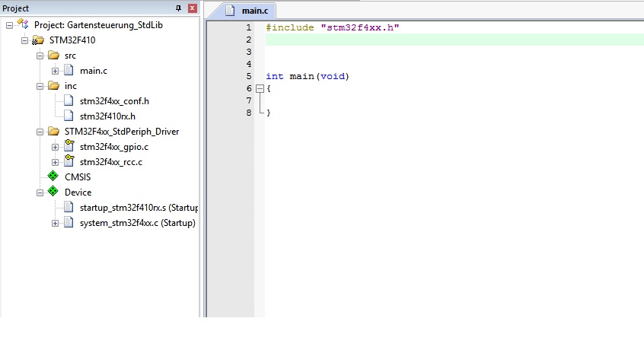
Task: Expand stm32f4xx_rcc.c file node
Action: [x=55, y=162]
